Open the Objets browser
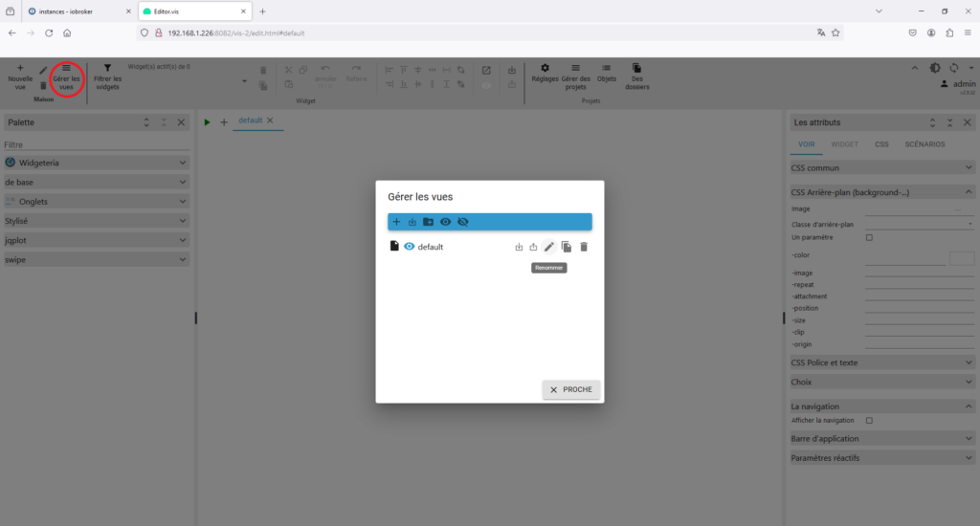 coord(606,73)
